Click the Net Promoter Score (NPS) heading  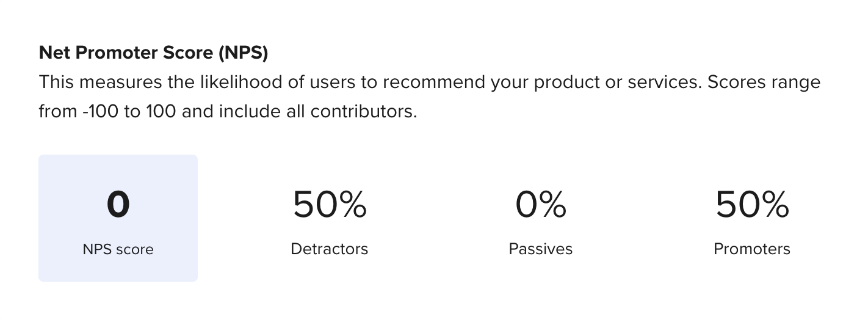pyautogui.click(x=153, y=53)
